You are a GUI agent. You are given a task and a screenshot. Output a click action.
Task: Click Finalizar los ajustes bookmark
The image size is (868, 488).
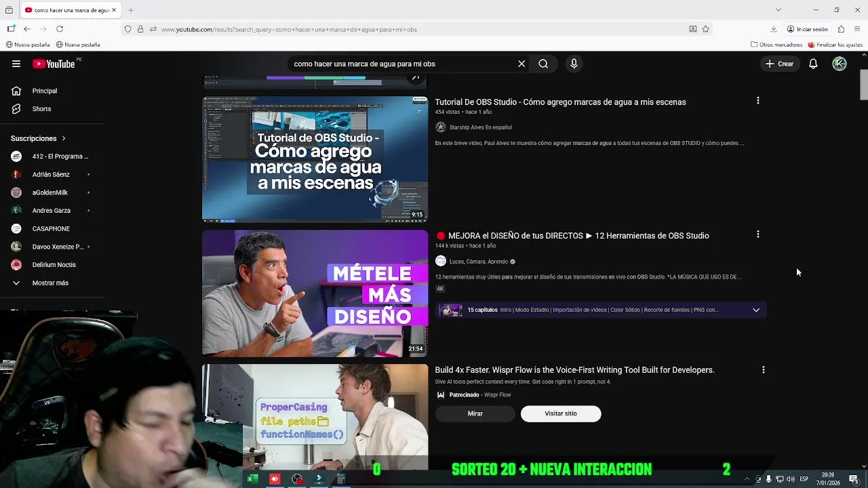[x=835, y=45]
